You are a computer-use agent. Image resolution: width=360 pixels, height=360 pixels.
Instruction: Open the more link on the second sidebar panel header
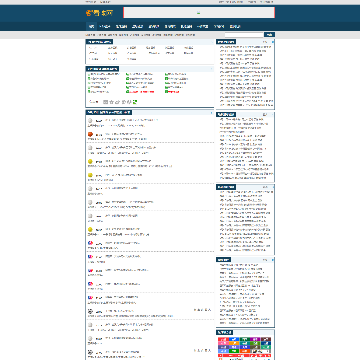pos(265,114)
